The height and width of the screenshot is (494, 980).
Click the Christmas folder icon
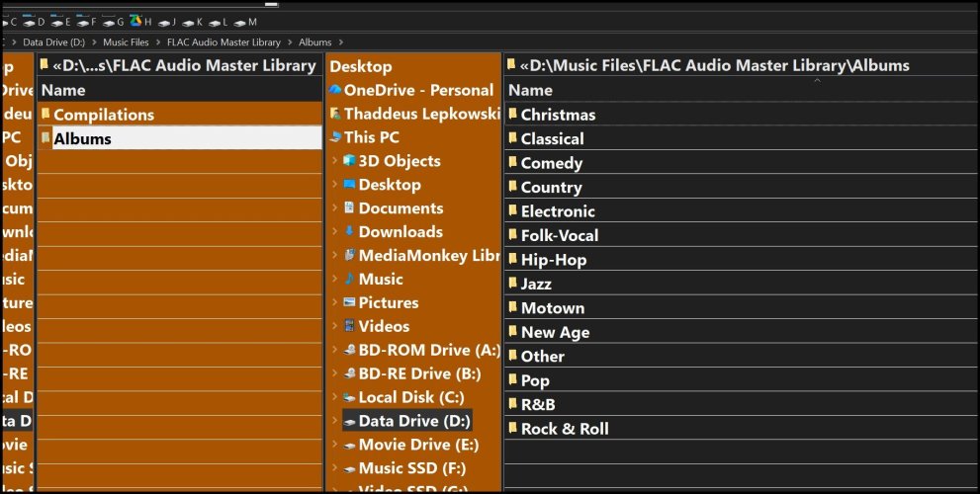tap(512, 114)
